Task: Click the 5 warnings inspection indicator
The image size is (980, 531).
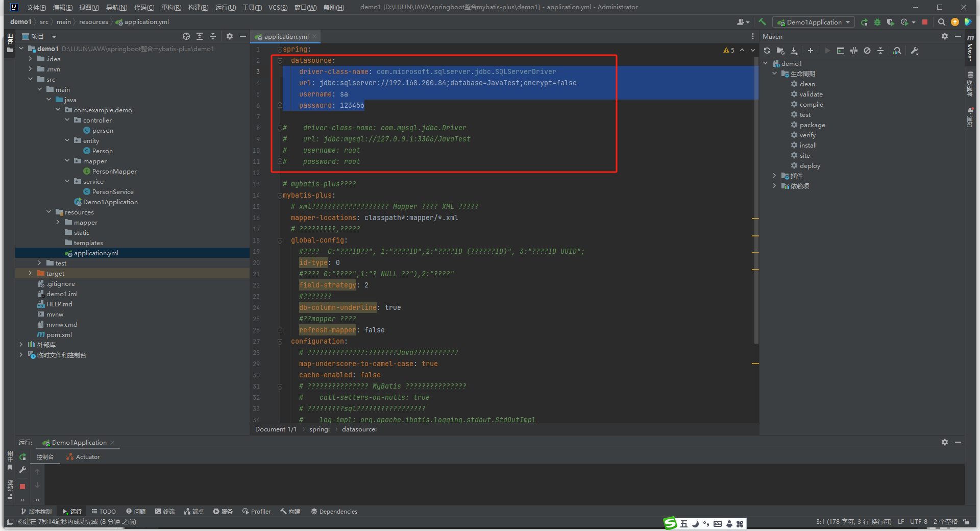Action: coord(729,50)
